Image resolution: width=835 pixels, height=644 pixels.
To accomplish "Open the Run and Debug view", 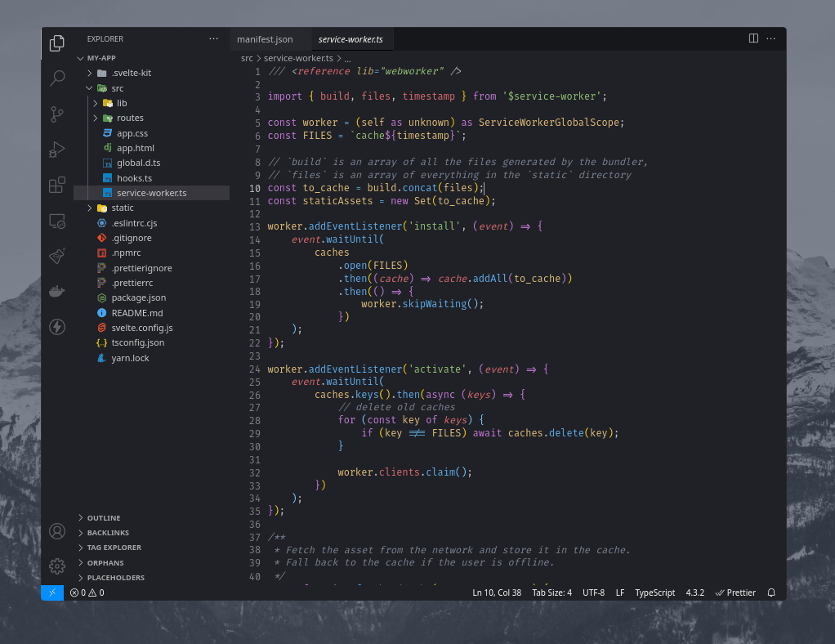I will (x=57, y=150).
